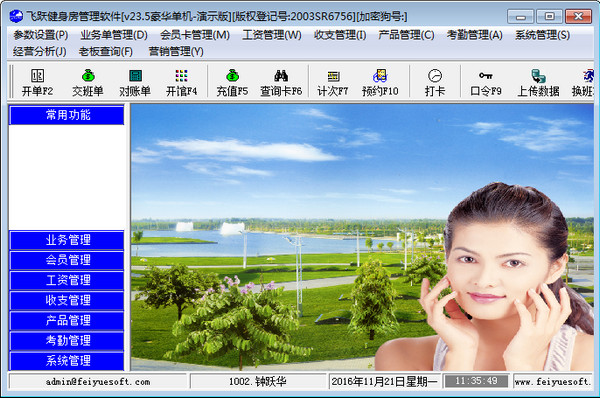Click the www.feiyuesoft website link
Viewport: 600px width, 398px height.
(x=553, y=382)
